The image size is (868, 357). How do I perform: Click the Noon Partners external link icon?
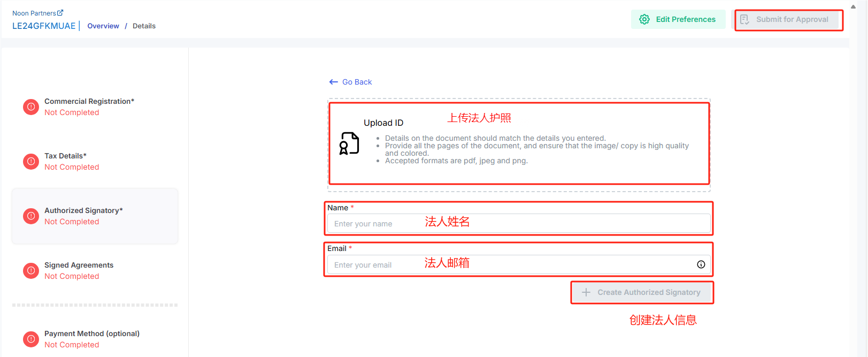(60, 13)
